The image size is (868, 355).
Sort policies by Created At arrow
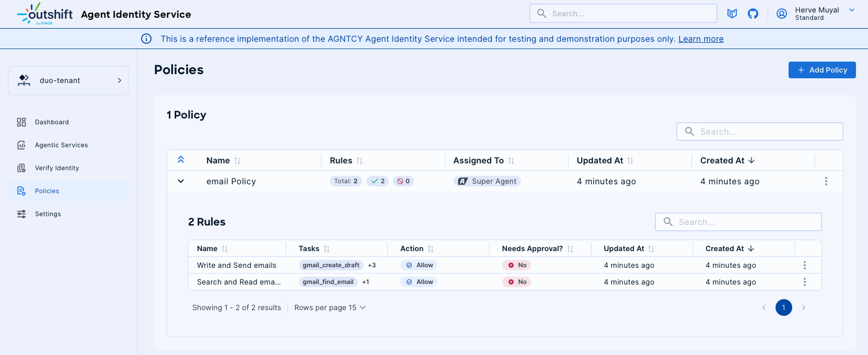click(x=751, y=160)
